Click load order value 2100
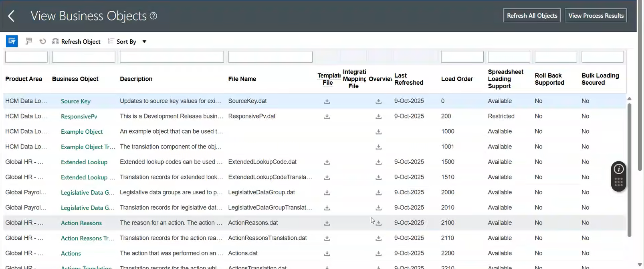Image resolution: width=644 pixels, height=269 pixels. 448,223
